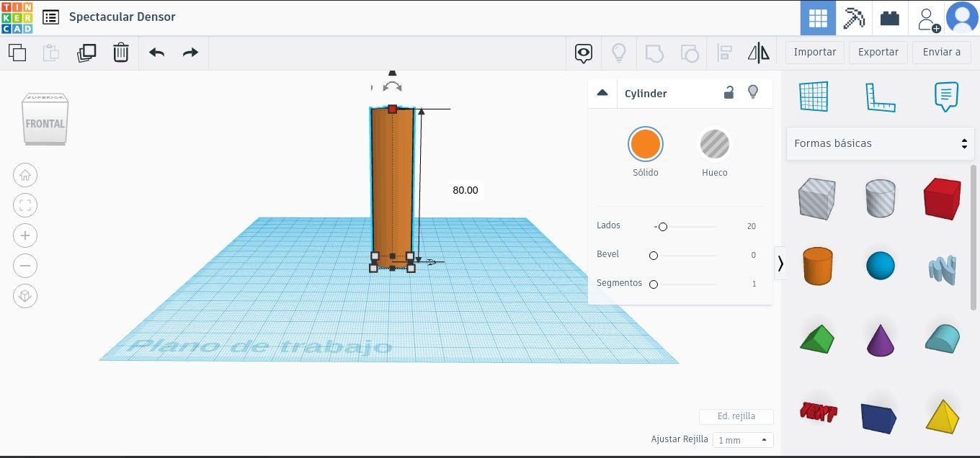Switch to 3D design grid view
The image size is (980, 458).
click(818, 18)
